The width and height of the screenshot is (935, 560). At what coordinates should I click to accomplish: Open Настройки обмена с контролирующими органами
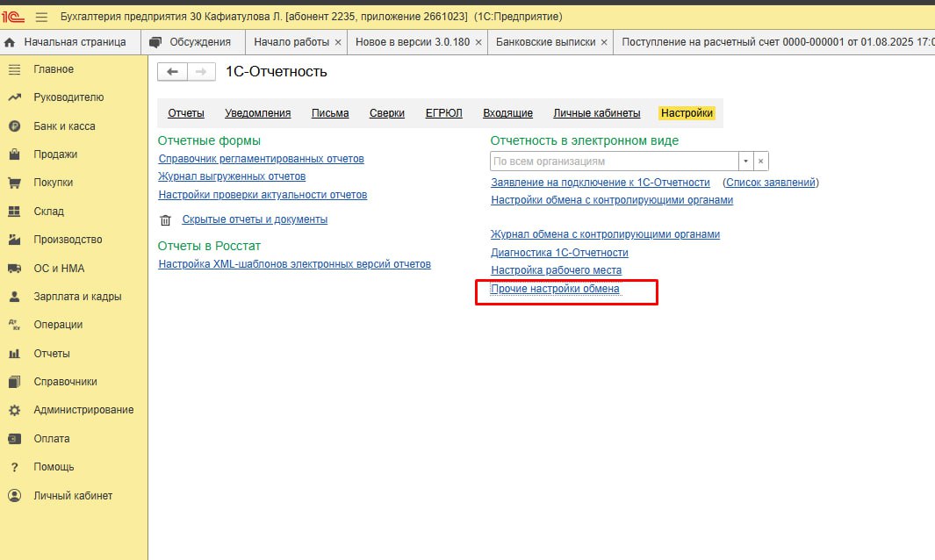[x=612, y=200]
